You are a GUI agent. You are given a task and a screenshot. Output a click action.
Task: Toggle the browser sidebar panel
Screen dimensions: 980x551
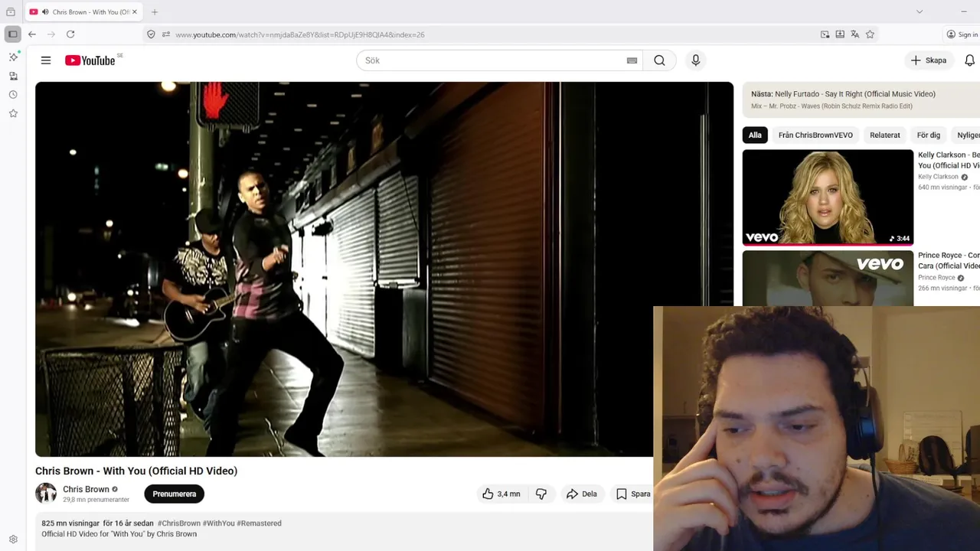coord(13,34)
